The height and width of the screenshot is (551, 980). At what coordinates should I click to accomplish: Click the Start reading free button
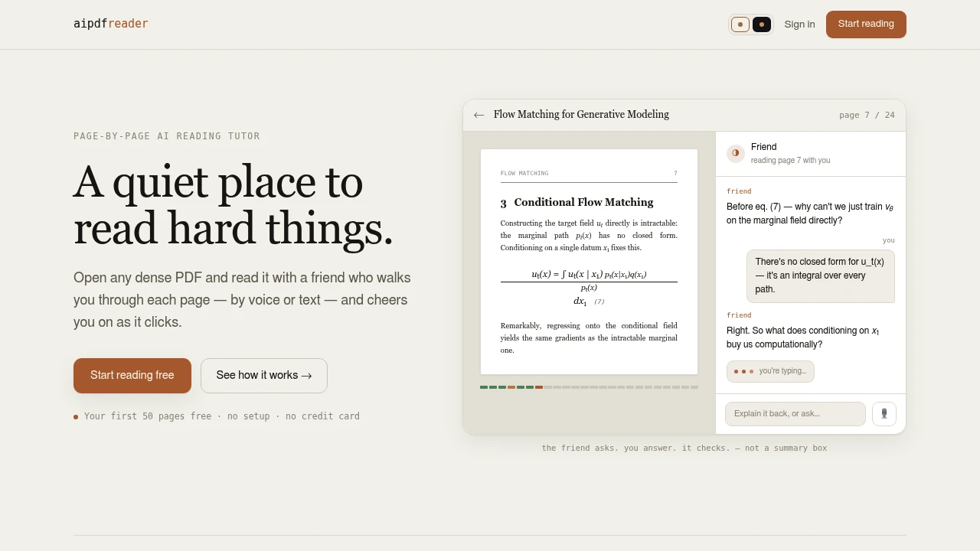(x=132, y=376)
